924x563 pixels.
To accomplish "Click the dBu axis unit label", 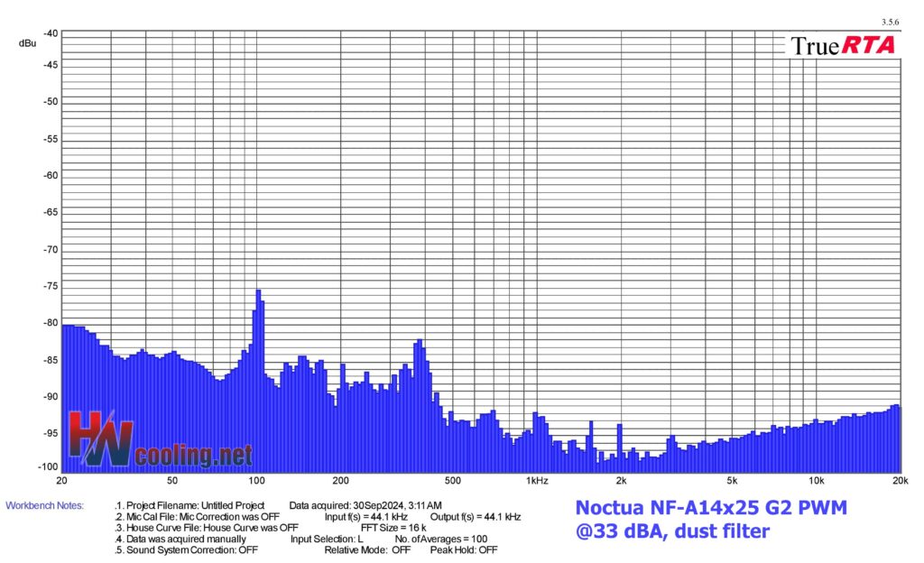I will point(26,42).
